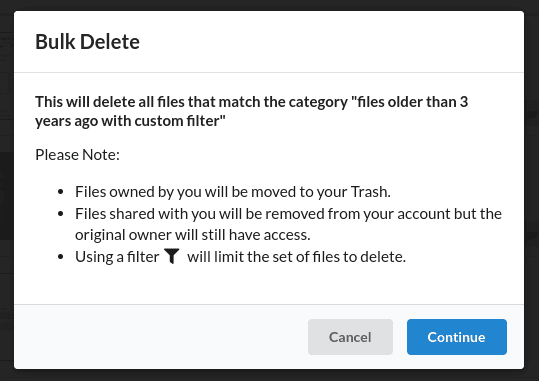Click the dimmed backdrop below the dialog
The height and width of the screenshot is (381, 539).
click(x=270, y=375)
